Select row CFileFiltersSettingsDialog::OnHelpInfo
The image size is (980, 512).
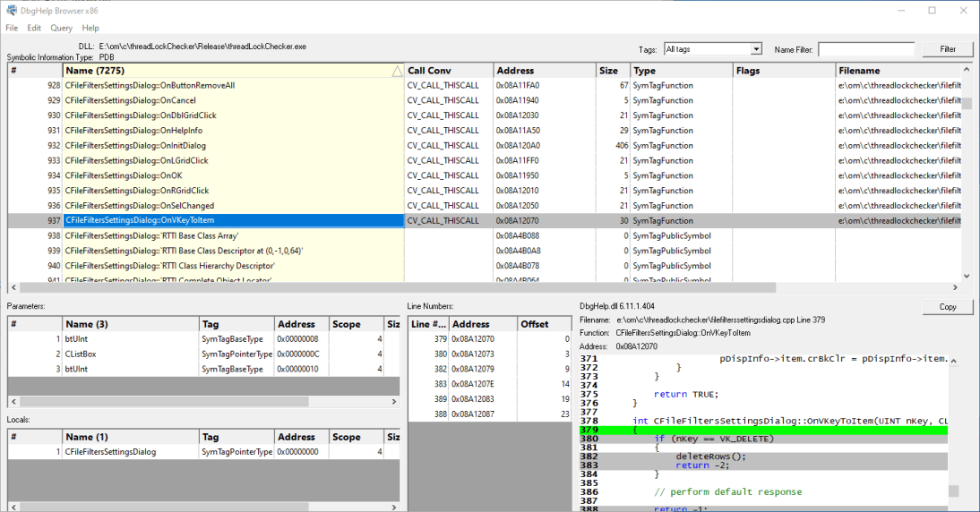click(x=485, y=131)
